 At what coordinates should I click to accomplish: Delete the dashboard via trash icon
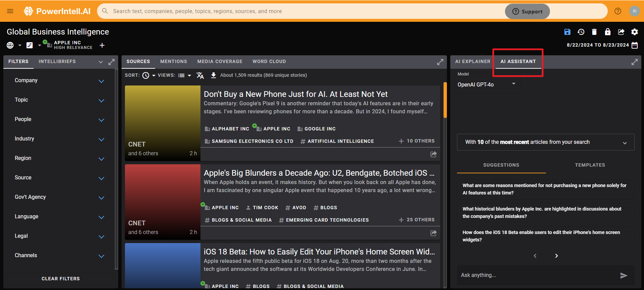coord(594,32)
